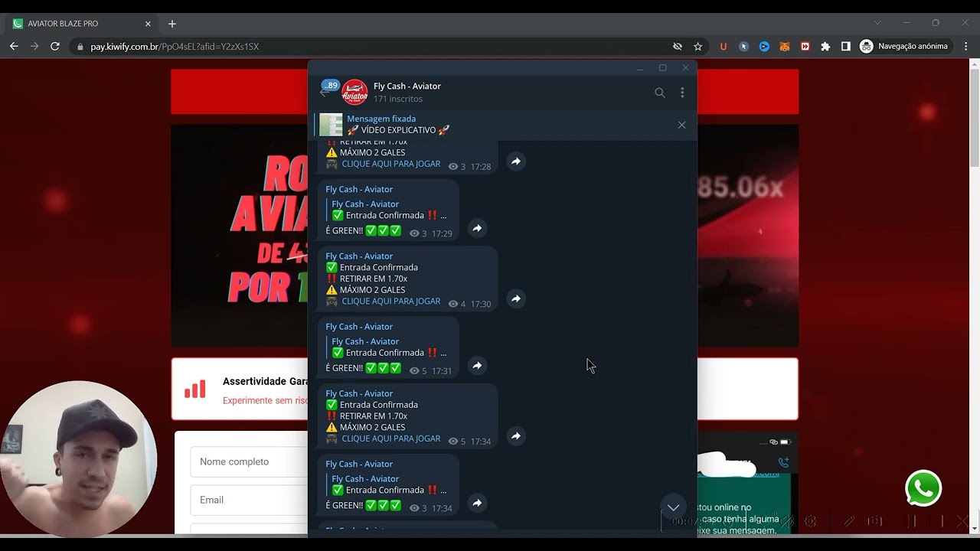Screen dimensions: 980x551
Task: Open the tab search dropdown chevron
Action: coord(877,23)
